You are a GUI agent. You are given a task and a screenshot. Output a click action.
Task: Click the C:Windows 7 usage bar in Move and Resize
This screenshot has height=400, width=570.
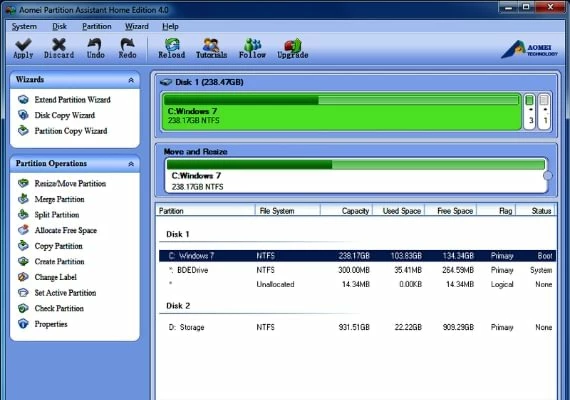(x=356, y=164)
